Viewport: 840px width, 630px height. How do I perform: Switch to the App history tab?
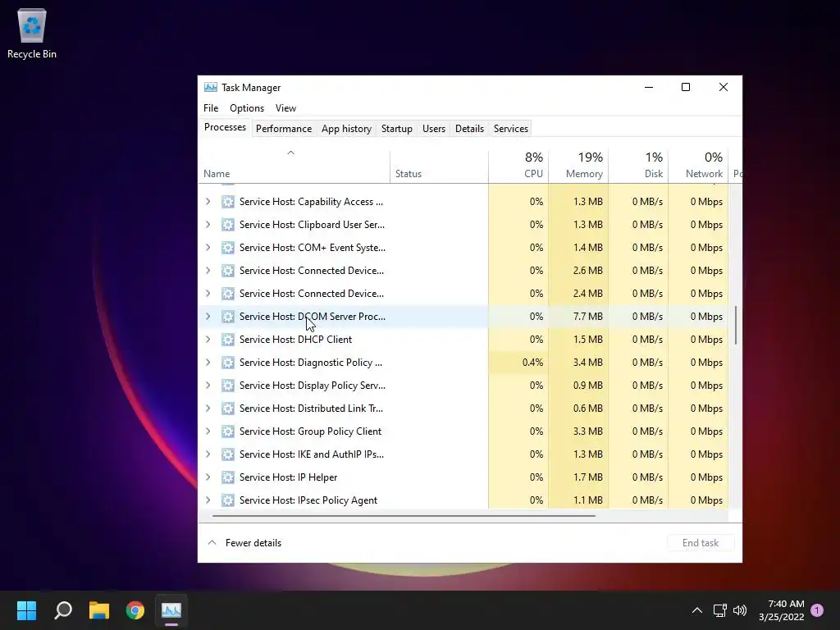point(346,129)
